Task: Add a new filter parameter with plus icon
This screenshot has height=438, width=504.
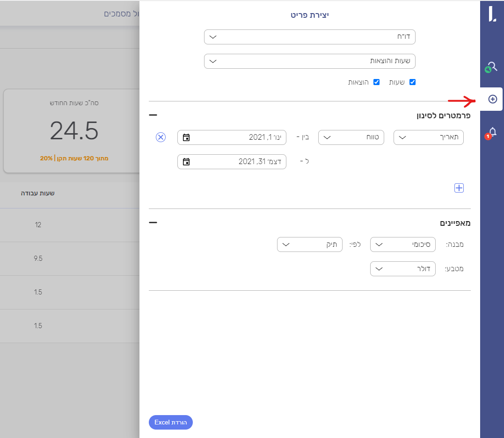Action: tap(459, 188)
